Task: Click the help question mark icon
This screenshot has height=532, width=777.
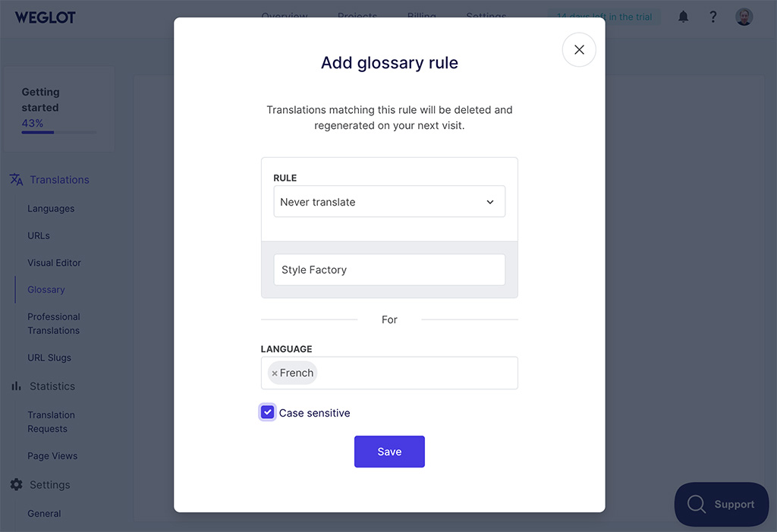Action: [x=713, y=16]
